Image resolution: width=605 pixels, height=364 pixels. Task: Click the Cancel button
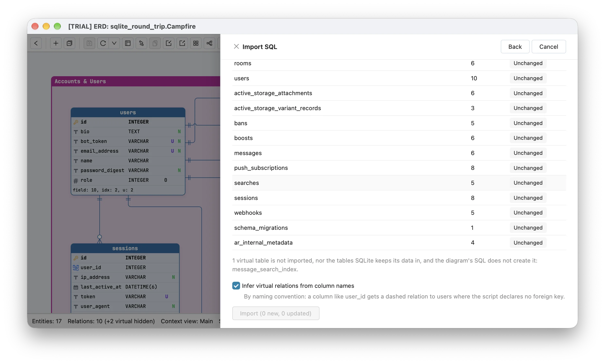coord(549,47)
